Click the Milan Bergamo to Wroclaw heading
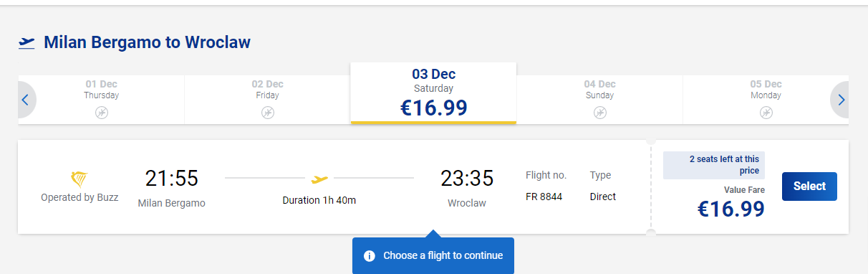868x274 pixels. click(147, 42)
